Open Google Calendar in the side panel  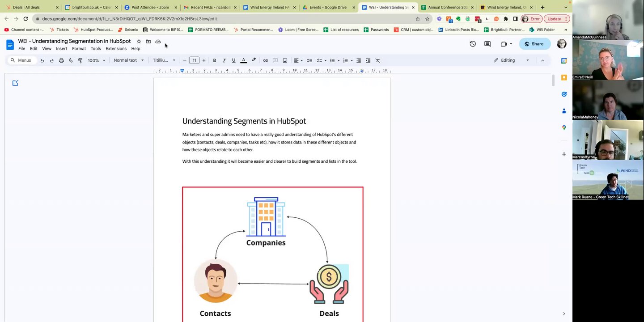[564, 61]
